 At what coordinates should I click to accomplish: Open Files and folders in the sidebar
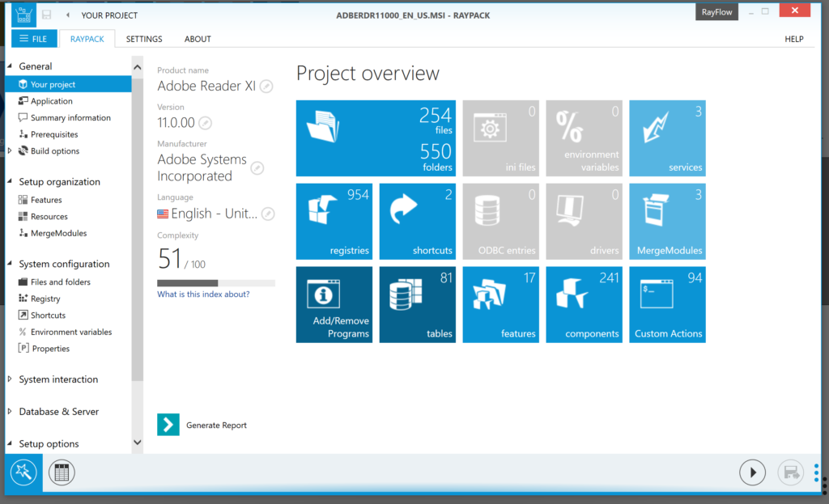[60, 282]
